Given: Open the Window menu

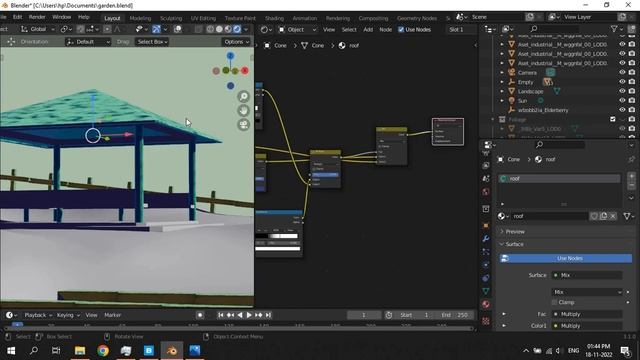Looking at the screenshot, I should click(62, 17).
